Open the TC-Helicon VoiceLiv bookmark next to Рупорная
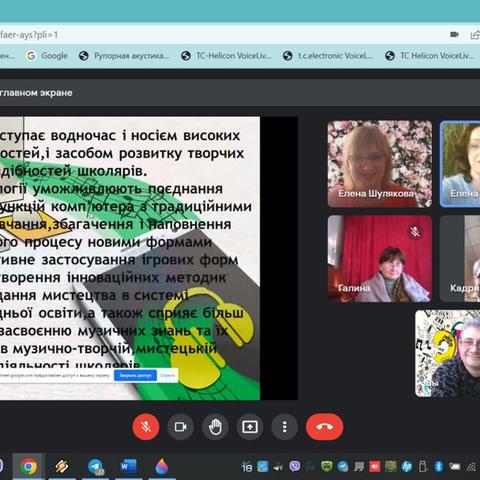Viewport: 480px width, 480px height. [226, 56]
